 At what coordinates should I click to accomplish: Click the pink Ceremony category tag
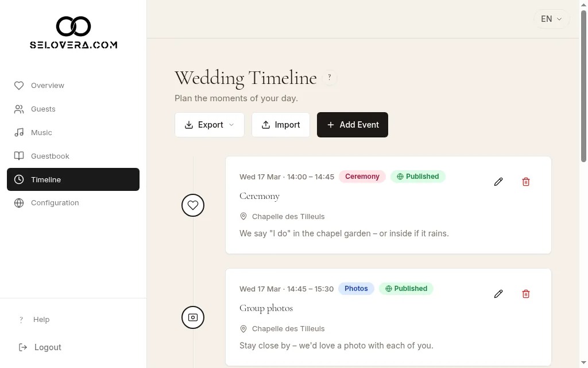(362, 177)
